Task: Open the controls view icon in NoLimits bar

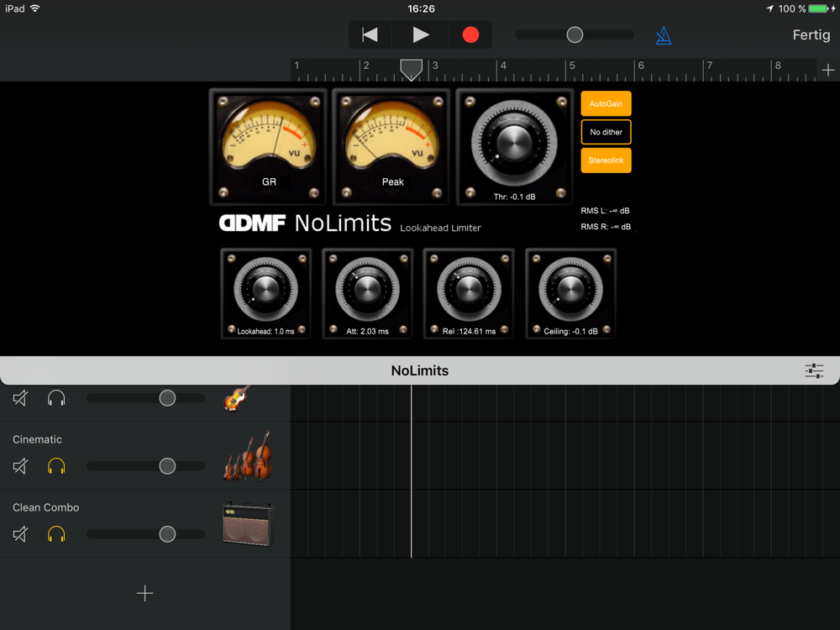Action: point(814,370)
